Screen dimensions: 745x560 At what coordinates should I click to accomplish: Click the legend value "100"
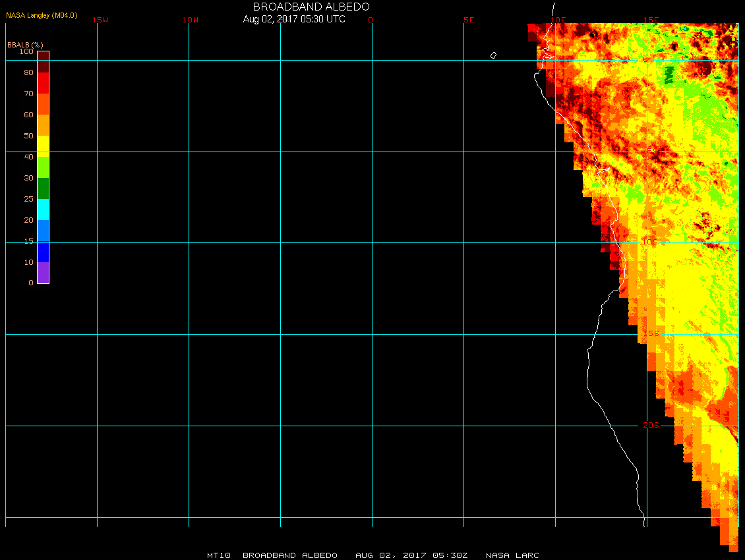tap(26, 51)
